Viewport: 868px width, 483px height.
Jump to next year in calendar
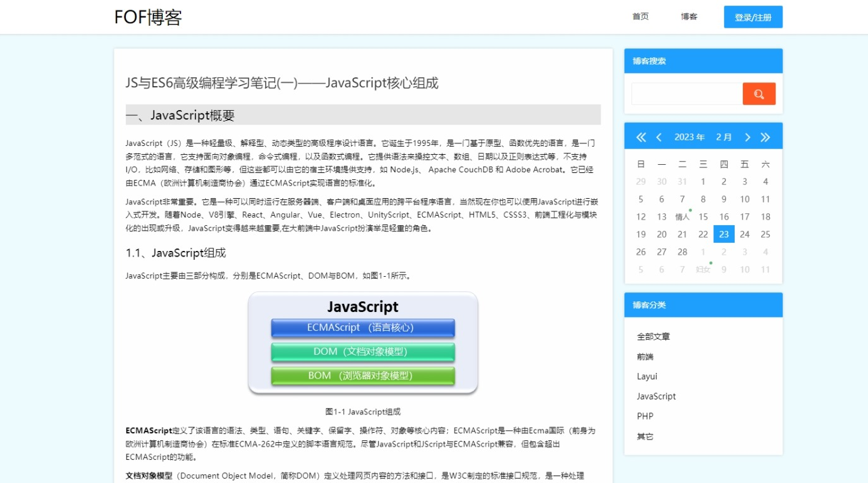(x=765, y=137)
